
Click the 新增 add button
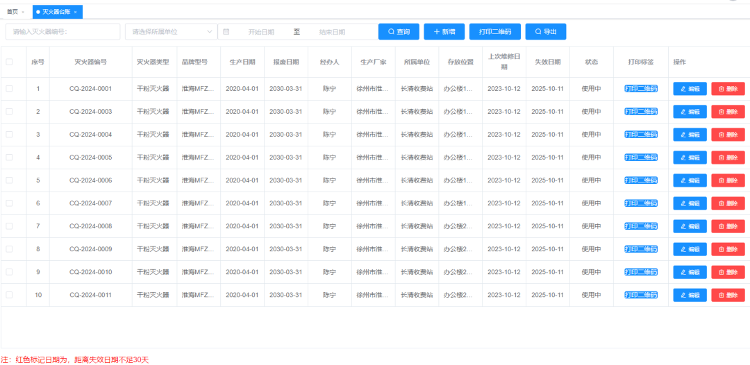[x=444, y=32]
